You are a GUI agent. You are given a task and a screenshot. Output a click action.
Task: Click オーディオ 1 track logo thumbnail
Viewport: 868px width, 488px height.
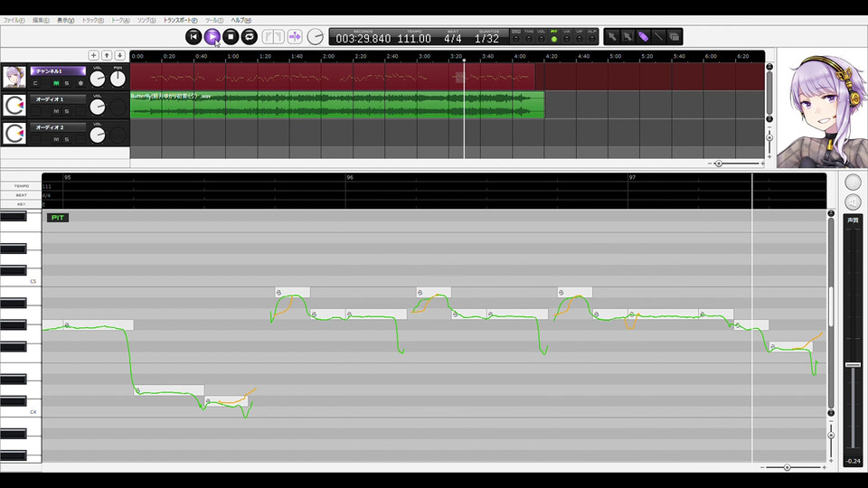(x=14, y=105)
